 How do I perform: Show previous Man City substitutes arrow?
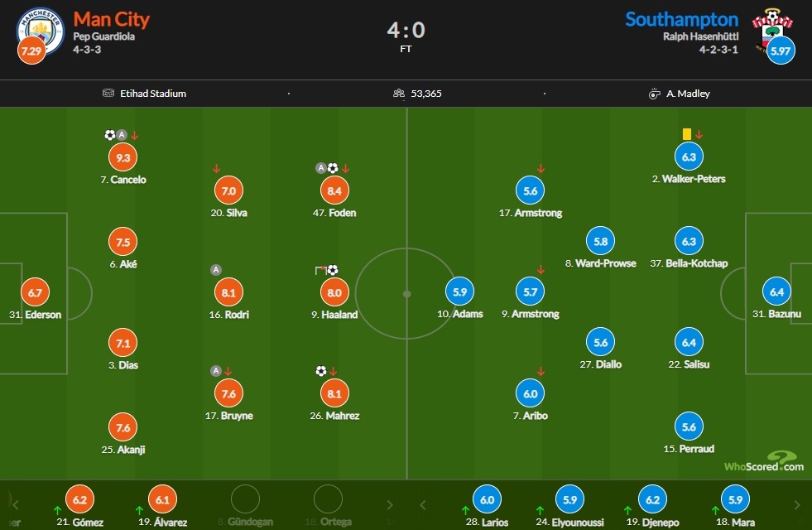coord(16,504)
